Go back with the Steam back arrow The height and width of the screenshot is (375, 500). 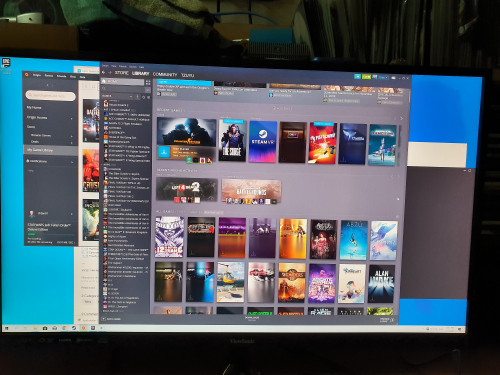pos(104,72)
